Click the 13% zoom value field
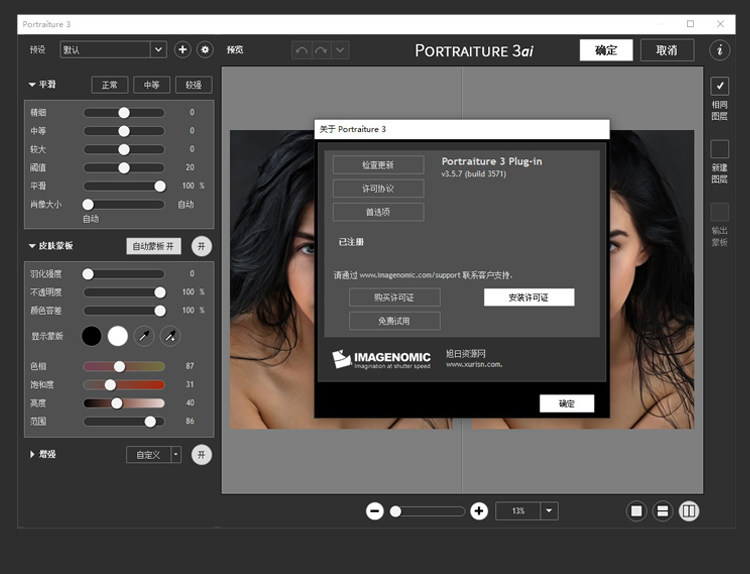This screenshot has height=574, width=750. tap(518, 511)
